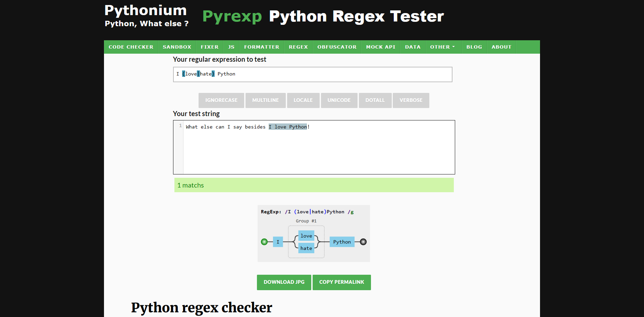Click 'Your test string' label
This screenshot has height=317, width=644.
[196, 114]
